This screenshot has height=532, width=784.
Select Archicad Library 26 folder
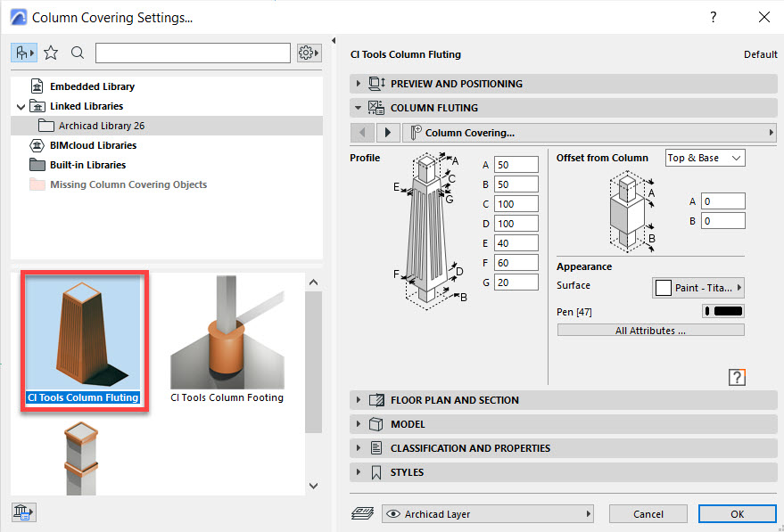pos(167,126)
